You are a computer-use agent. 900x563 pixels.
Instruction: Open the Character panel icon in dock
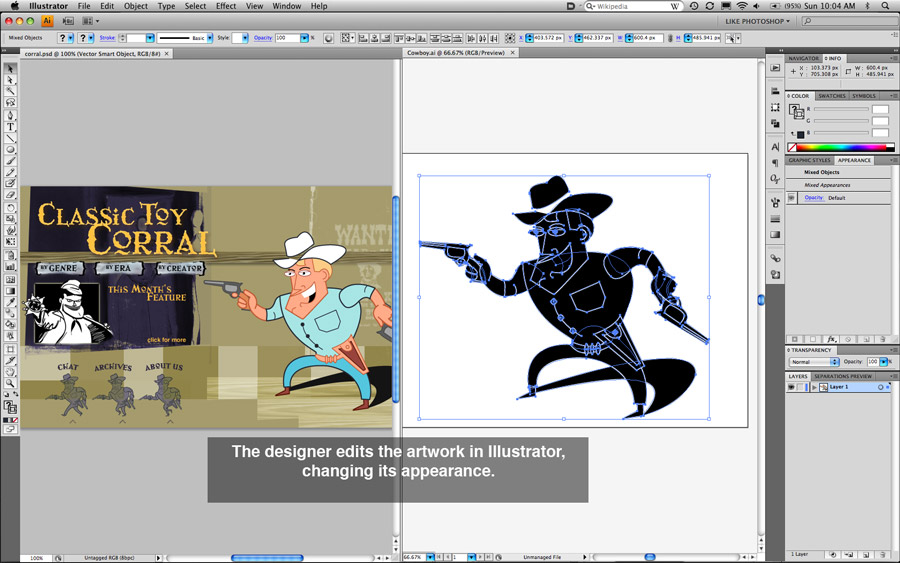click(x=775, y=147)
